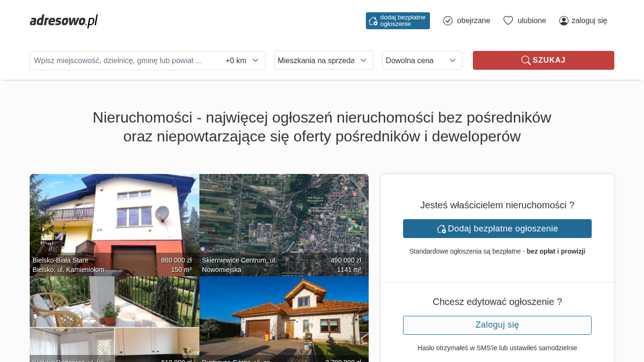Click the heart icon for ulubione

(508, 21)
